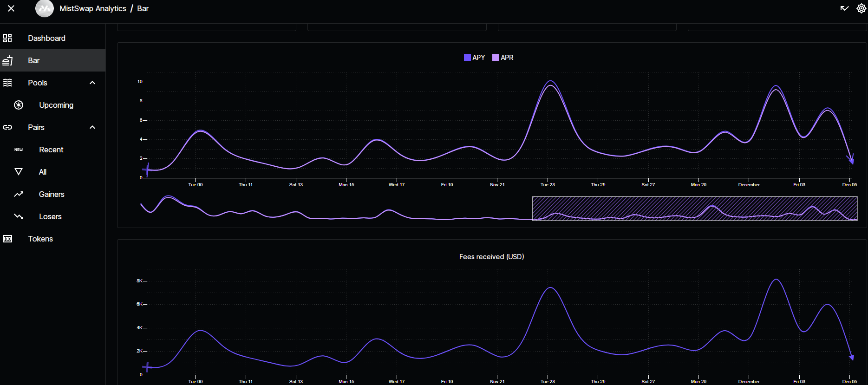This screenshot has width=868, height=385.
Task: Click MistSwap Analytics breadcrumb link
Action: (x=93, y=8)
